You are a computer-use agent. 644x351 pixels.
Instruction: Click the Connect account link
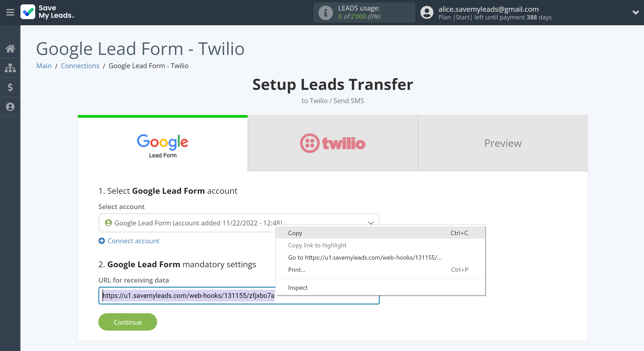point(134,240)
